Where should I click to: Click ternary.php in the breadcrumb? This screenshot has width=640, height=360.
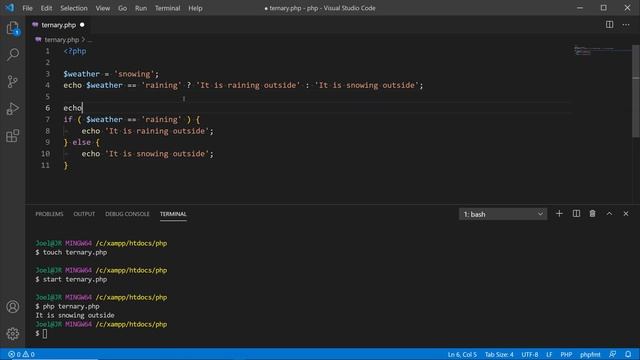(x=61, y=40)
